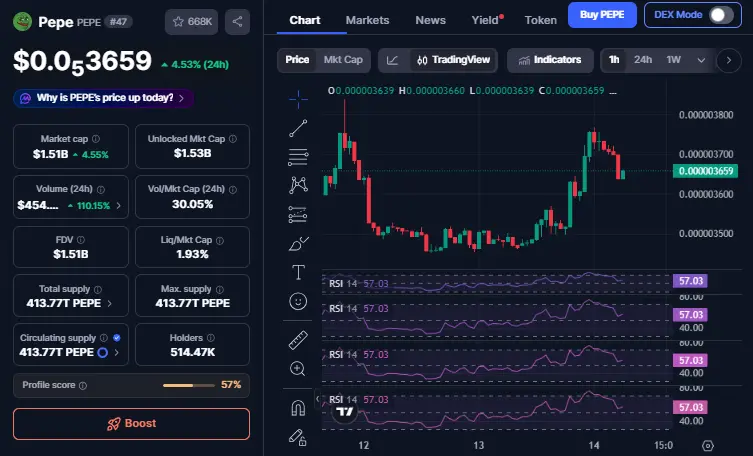
Task: Click the right arrow to scroll the chart toolbar
Action: (x=729, y=60)
